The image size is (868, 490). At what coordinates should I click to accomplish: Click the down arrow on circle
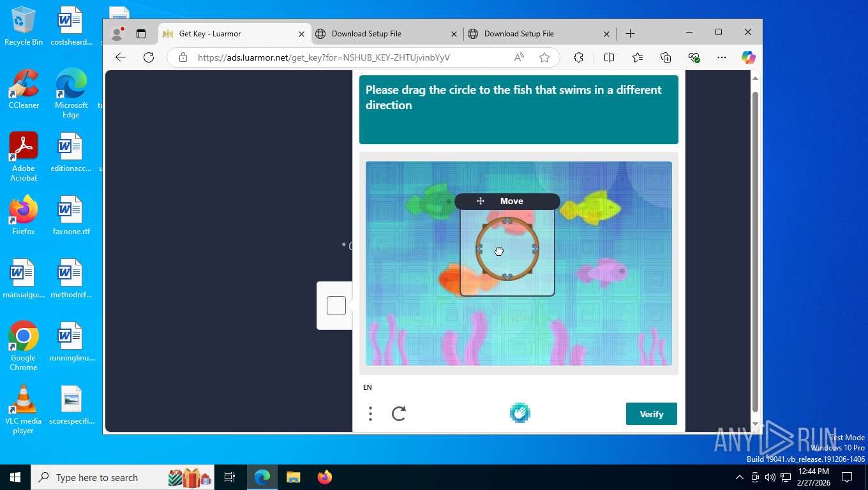(507, 277)
